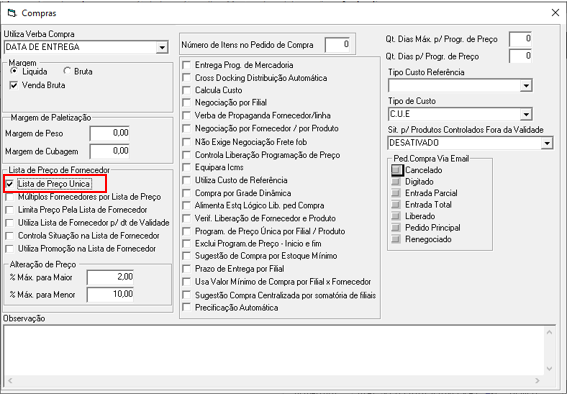This screenshot has height=397, width=570.
Task: Close the Compras window
Action: 555,13
